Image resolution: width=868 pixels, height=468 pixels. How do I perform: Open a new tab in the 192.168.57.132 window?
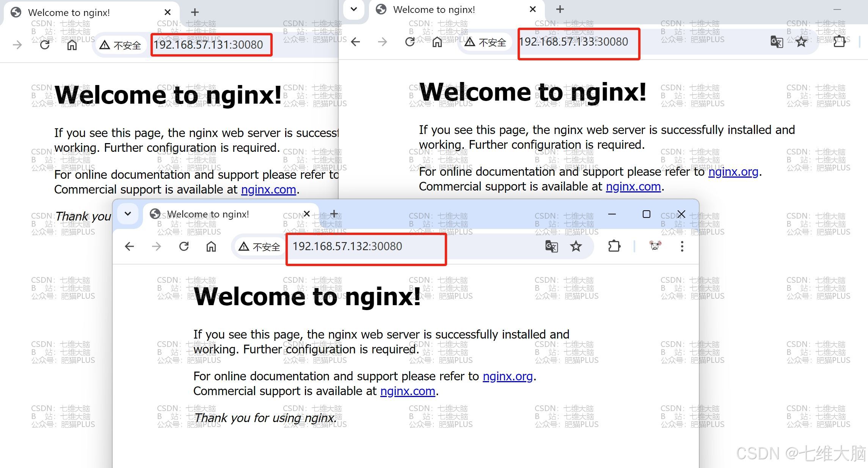334,214
